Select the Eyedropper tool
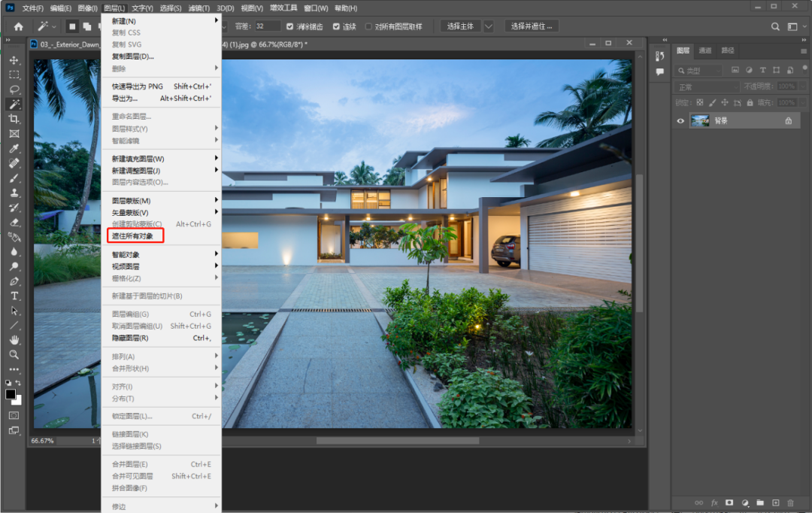812x513 pixels. [14, 148]
